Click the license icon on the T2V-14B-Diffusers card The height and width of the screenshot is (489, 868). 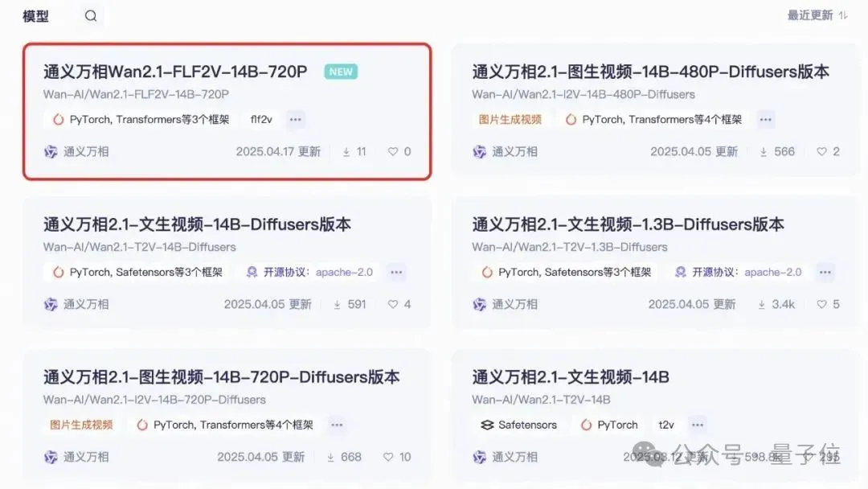(252, 272)
